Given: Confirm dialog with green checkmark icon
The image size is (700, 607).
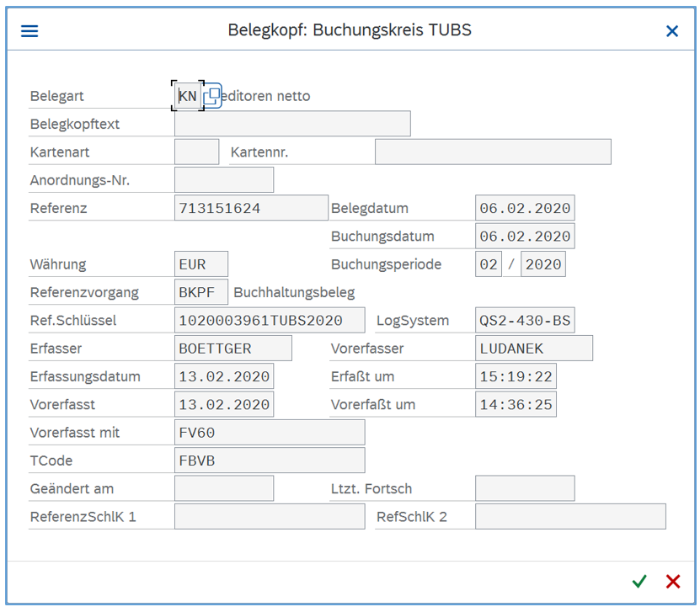Looking at the screenshot, I should tap(639, 581).
